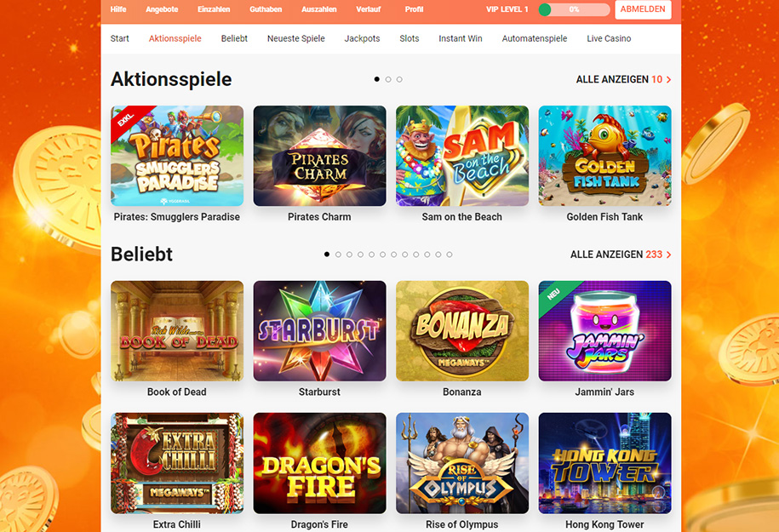Viewport: 779px width, 532px height.
Task: Select last page dot in Beliebt carousel
Action: tap(450, 255)
